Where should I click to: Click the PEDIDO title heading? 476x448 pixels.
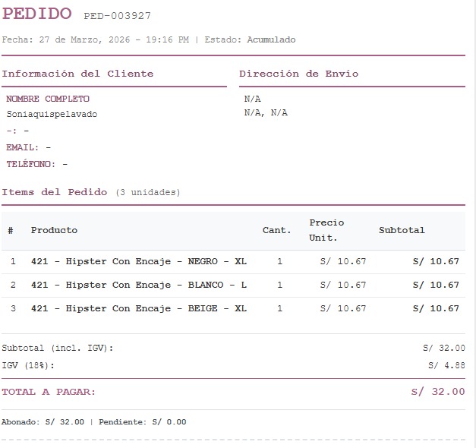pyautogui.click(x=37, y=14)
